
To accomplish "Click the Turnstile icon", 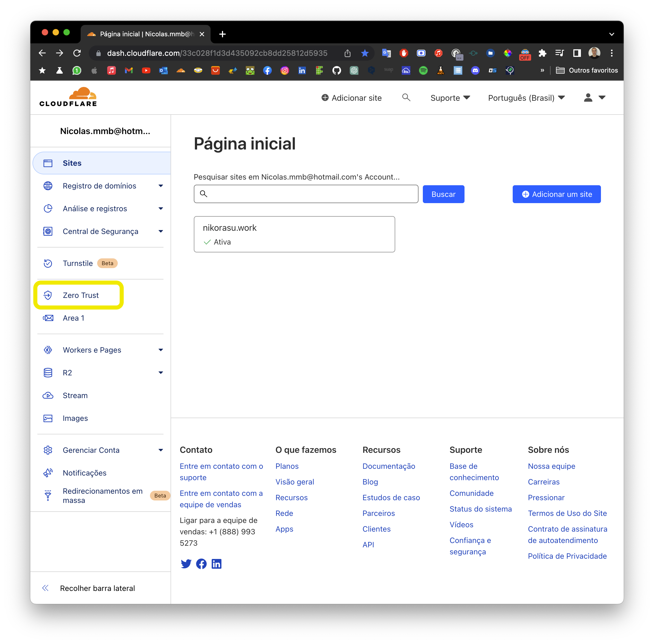I will point(48,263).
